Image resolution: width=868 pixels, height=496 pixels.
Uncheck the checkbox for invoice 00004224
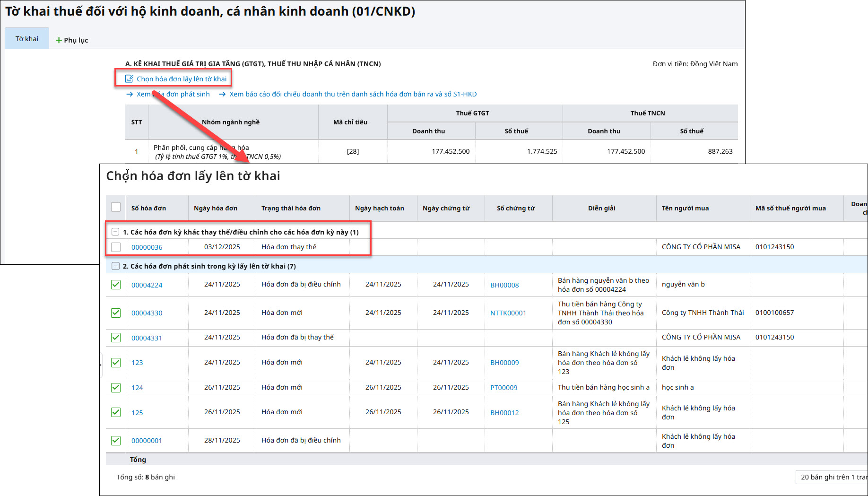(x=116, y=285)
